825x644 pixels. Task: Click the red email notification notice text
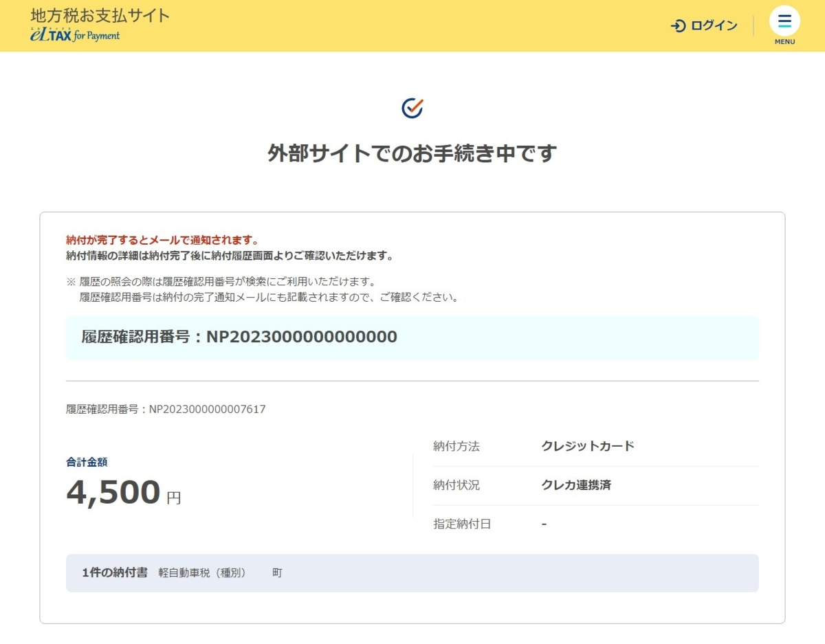click(x=162, y=241)
